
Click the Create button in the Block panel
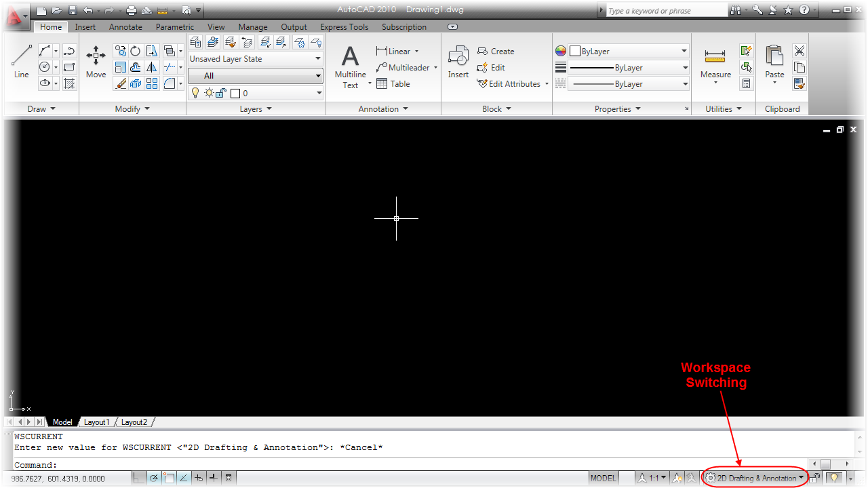(496, 51)
